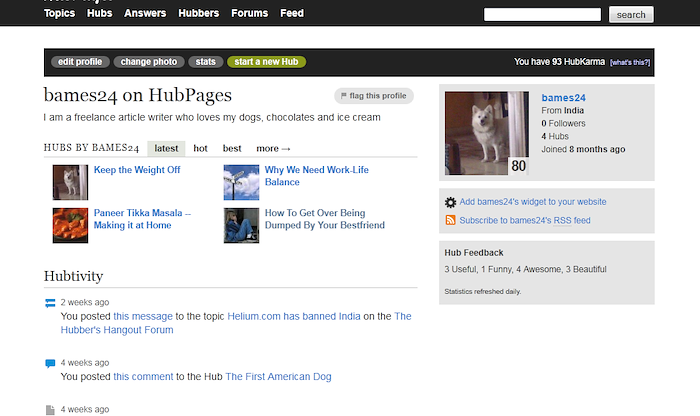Open Forums from the top bar
Image resolution: width=700 pixels, height=416 pixels.
point(250,13)
